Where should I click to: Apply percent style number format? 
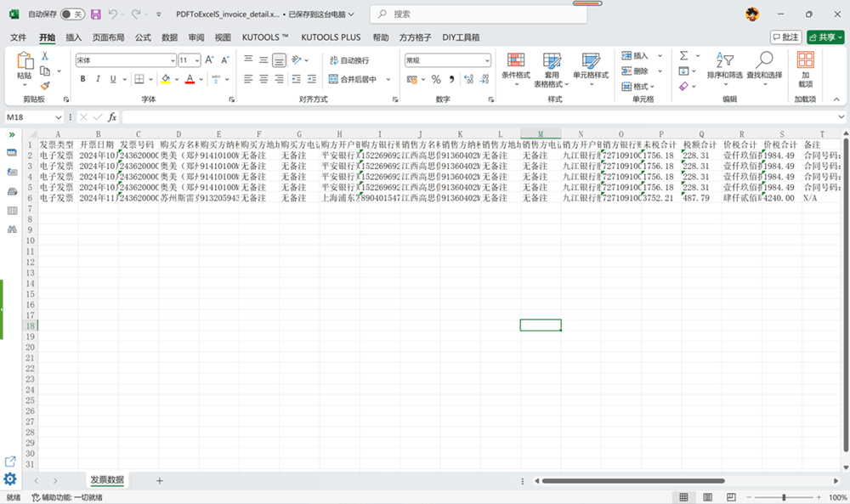tap(436, 79)
